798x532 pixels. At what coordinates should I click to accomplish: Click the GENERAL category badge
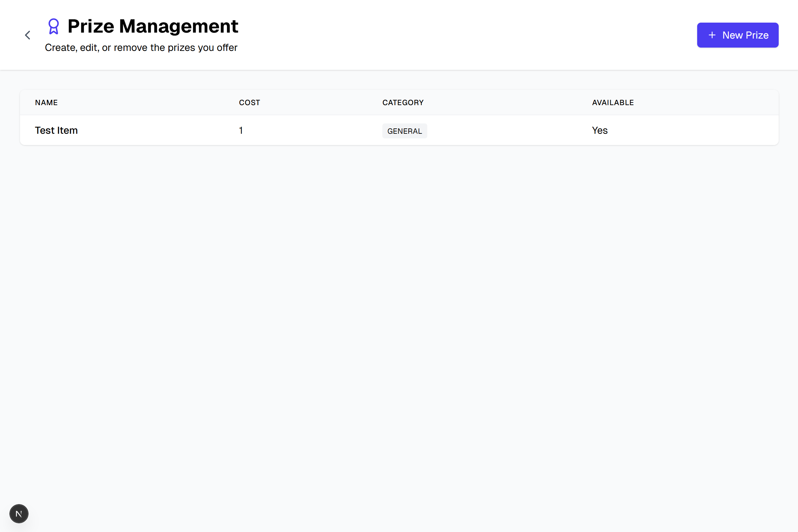404,131
